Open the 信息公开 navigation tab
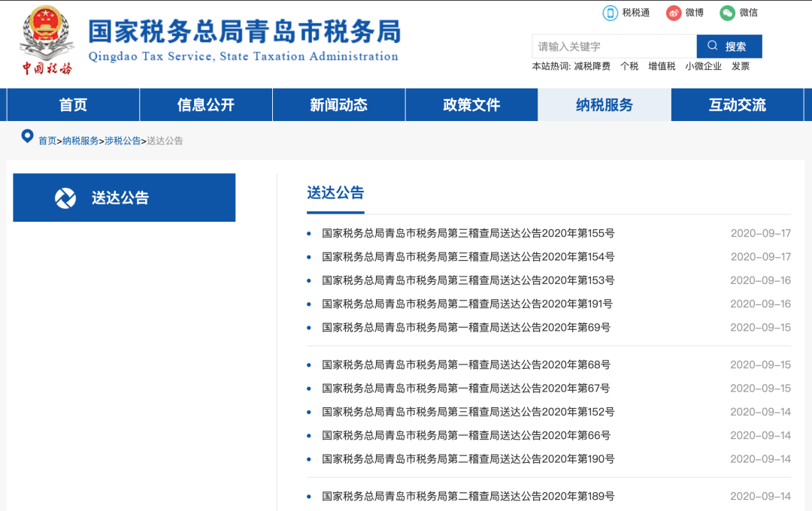Screen dimensions: 812x511 (x=206, y=105)
